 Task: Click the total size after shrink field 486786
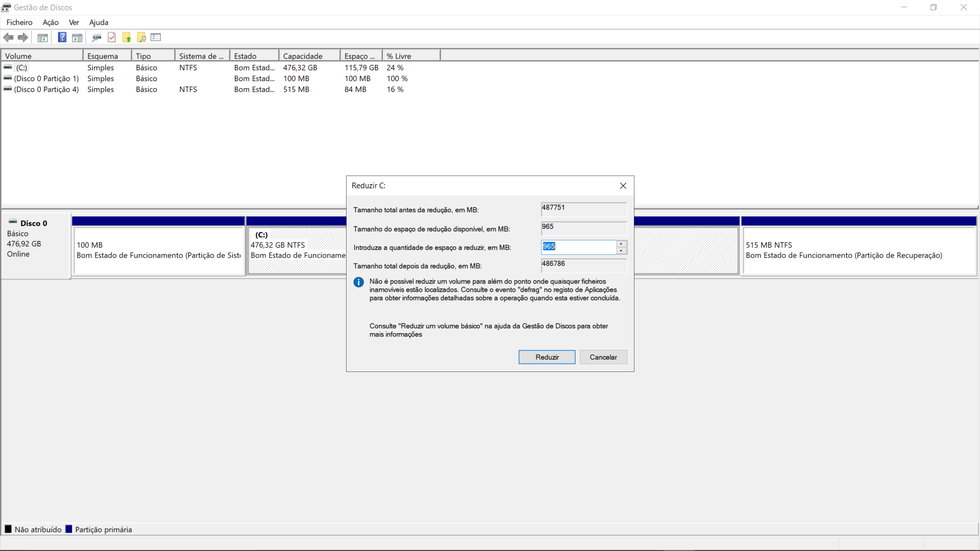point(584,265)
